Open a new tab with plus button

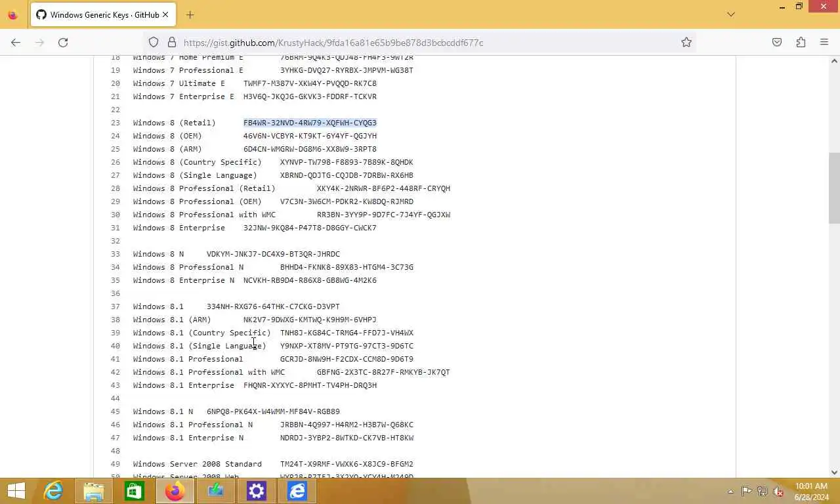(x=190, y=14)
